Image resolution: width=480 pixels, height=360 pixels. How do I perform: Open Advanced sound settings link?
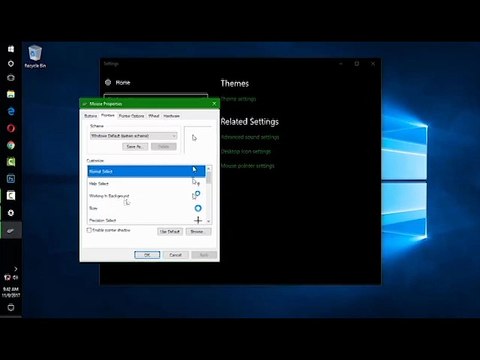coord(250,137)
